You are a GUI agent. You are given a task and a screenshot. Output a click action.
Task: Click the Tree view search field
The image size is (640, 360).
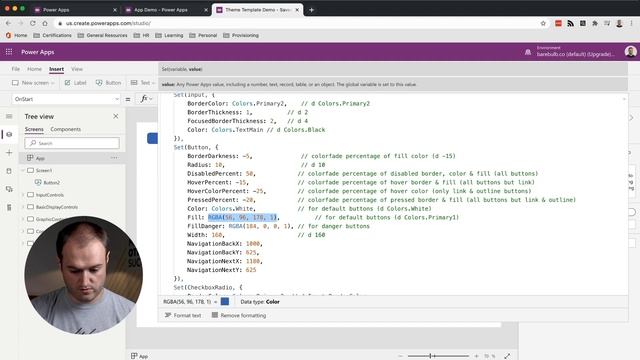coord(72,143)
